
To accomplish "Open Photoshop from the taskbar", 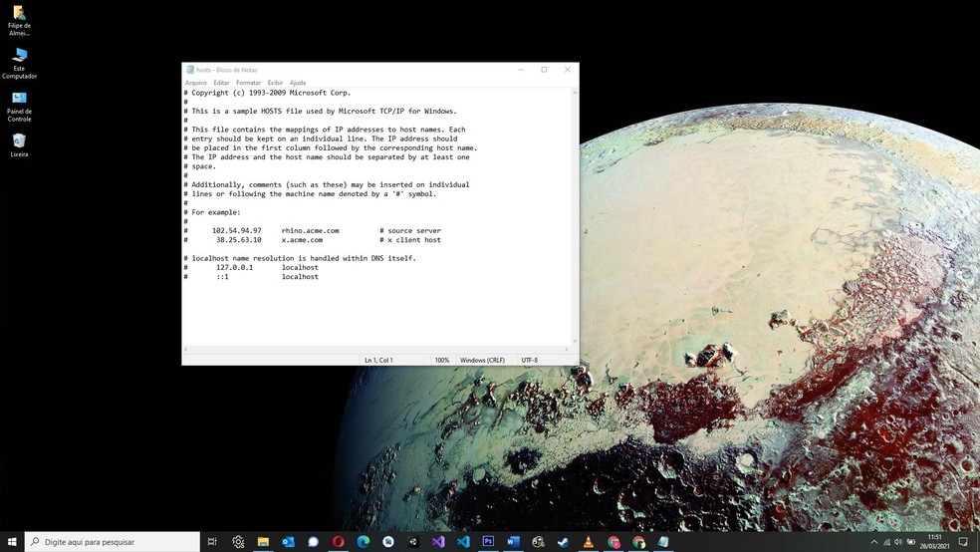I will [488, 542].
